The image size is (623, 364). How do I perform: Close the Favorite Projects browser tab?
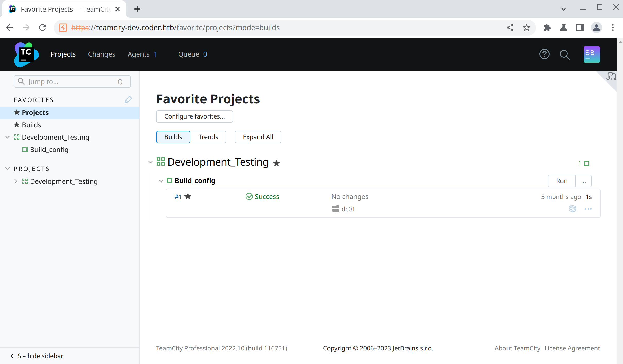(118, 9)
